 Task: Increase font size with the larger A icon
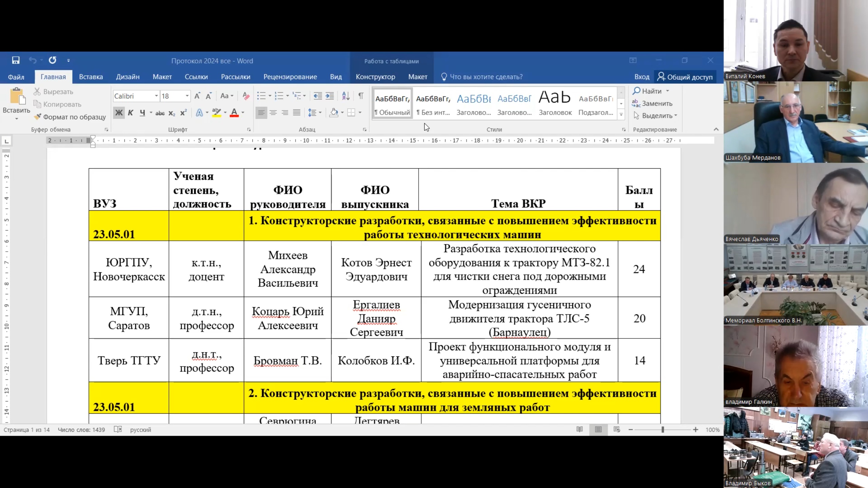tap(197, 96)
